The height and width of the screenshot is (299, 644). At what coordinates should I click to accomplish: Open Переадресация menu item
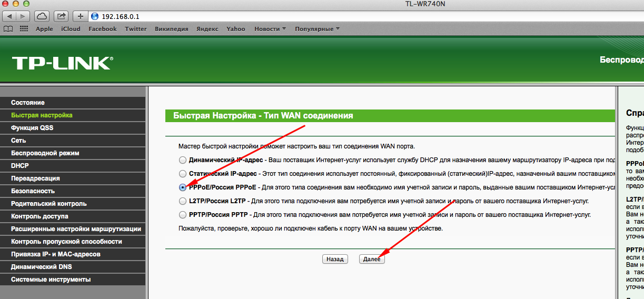(73, 178)
